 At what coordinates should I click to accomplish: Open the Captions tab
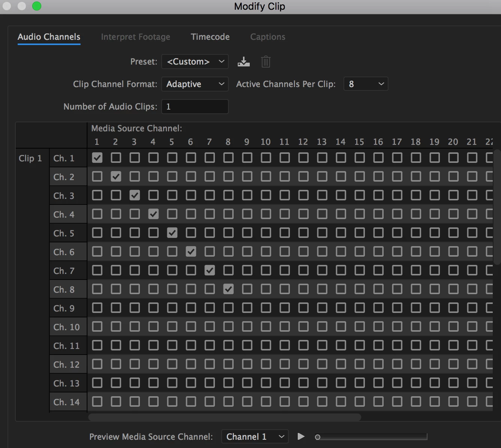[x=268, y=37]
